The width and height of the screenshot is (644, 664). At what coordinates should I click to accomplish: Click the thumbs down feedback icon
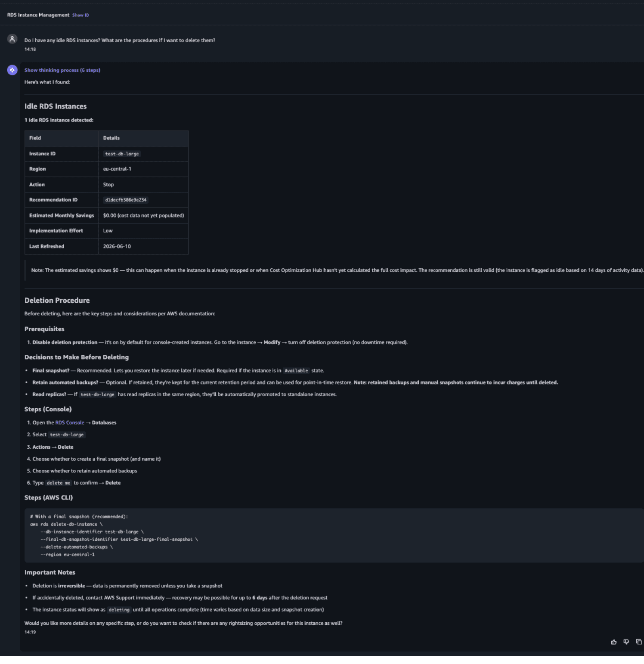pyautogui.click(x=626, y=642)
